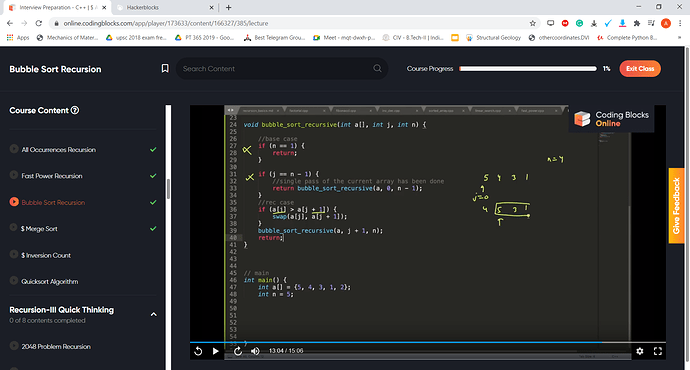690x370 pixels.
Task: Rewind the video with the back arrow
Action: 198,351
